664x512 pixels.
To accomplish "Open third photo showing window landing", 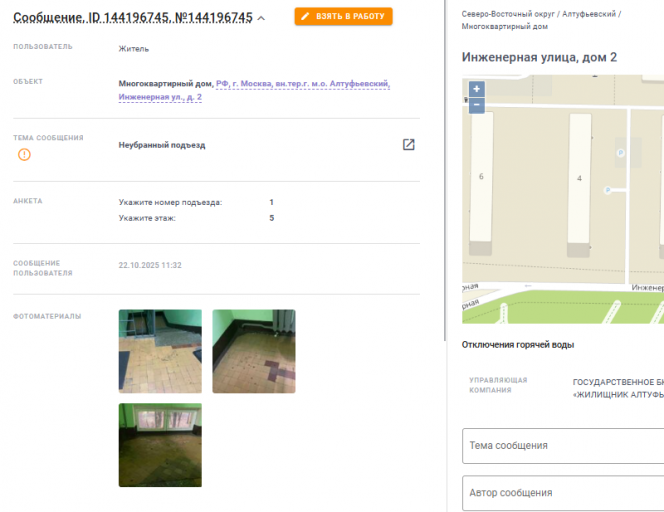I will (160, 445).
